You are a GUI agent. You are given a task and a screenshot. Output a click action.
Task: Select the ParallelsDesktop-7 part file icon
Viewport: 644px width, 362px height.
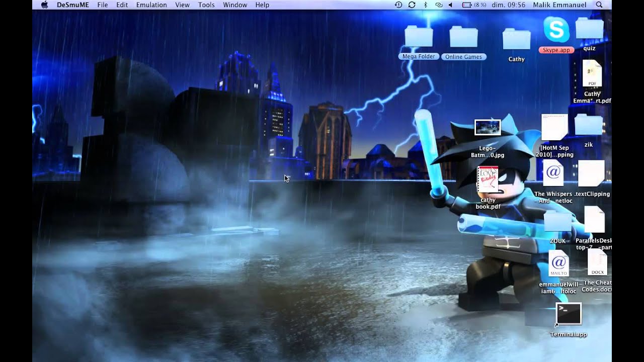coord(594,220)
